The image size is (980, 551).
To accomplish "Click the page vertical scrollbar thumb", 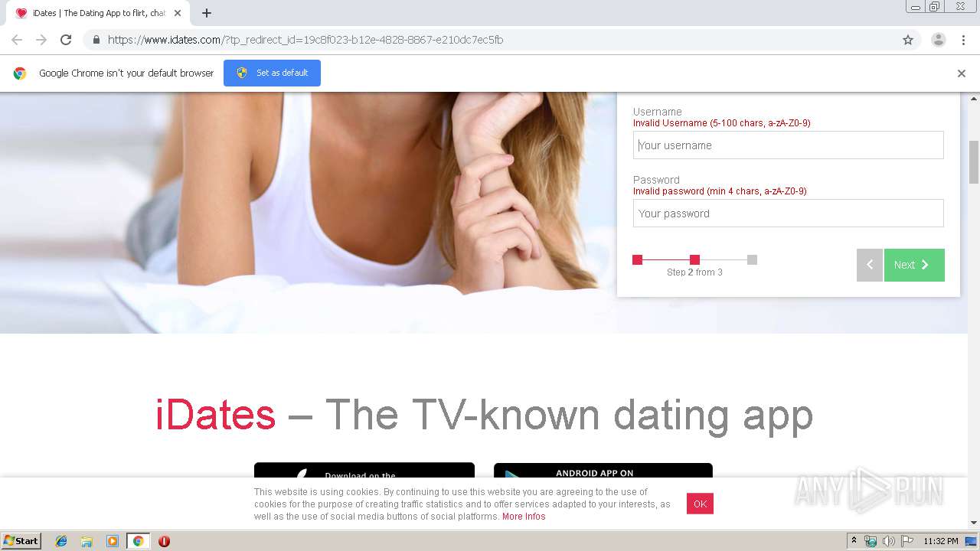I will (974, 161).
